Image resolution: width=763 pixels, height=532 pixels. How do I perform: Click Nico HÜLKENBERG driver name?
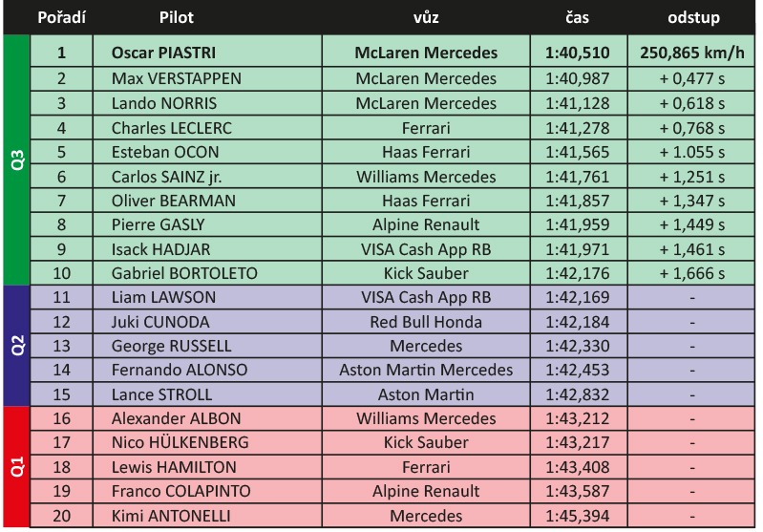[x=180, y=442]
